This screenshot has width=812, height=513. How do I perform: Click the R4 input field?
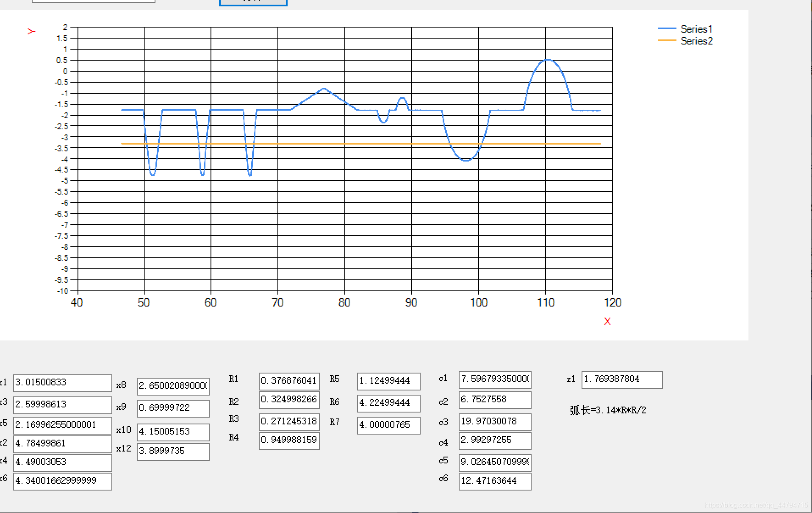pos(289,441)
